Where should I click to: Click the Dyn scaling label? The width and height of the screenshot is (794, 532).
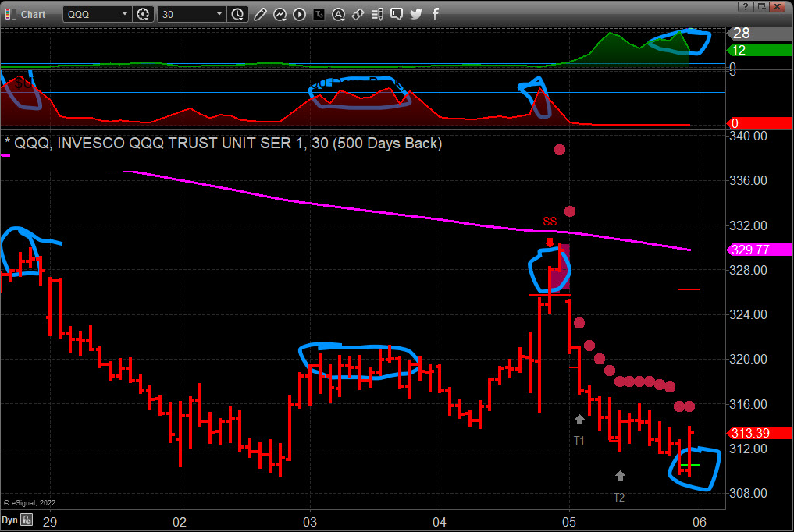(9, 520)
